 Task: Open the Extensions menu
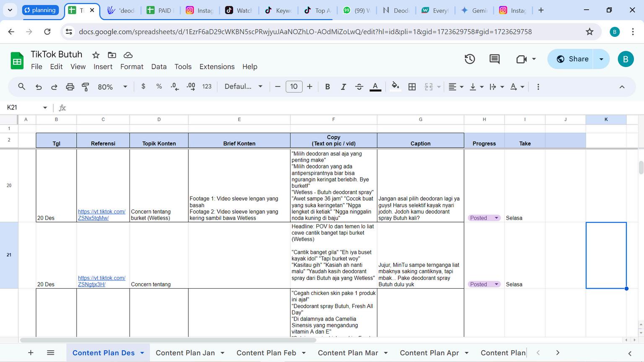[x=217, y=67]
